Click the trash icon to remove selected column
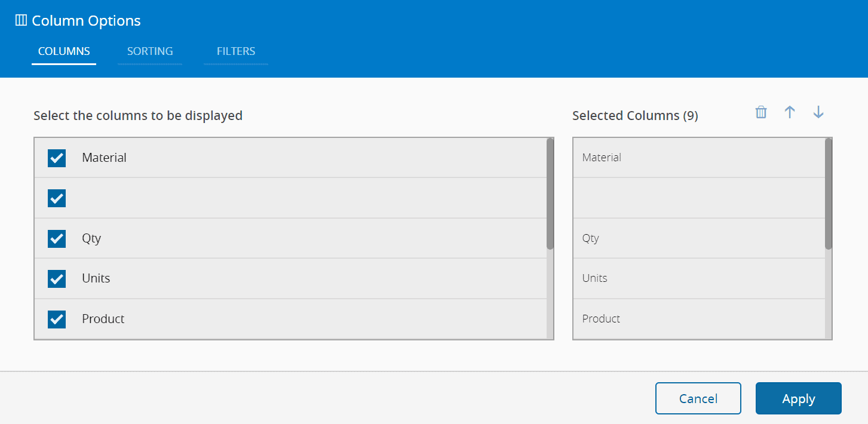The width and height of the screenshot is (868, 424). click(760, 112)
